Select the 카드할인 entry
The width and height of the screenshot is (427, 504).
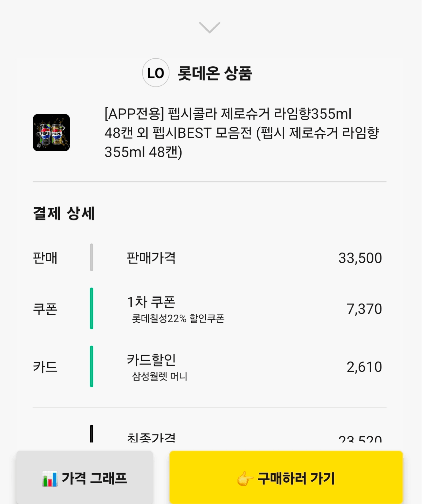click(151, 360)
